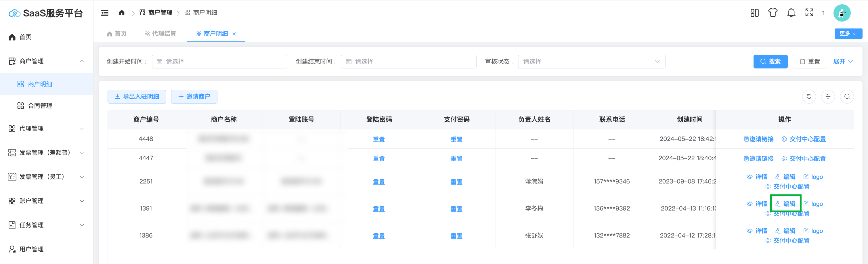Open the notification bell
Image resolution: width=868 pixels, height=264 pixels.
[x=791, y=13]
